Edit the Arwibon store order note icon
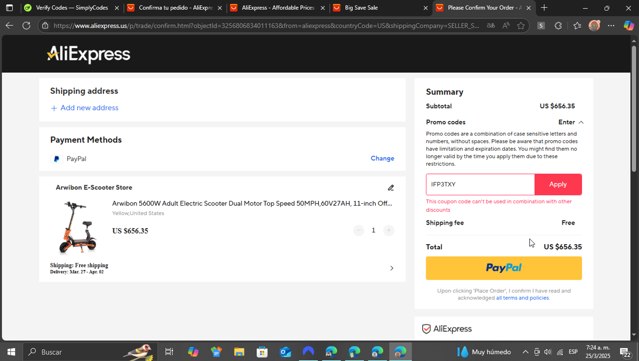The width and height of the screenshot is (640, 361). coord(391,188)
